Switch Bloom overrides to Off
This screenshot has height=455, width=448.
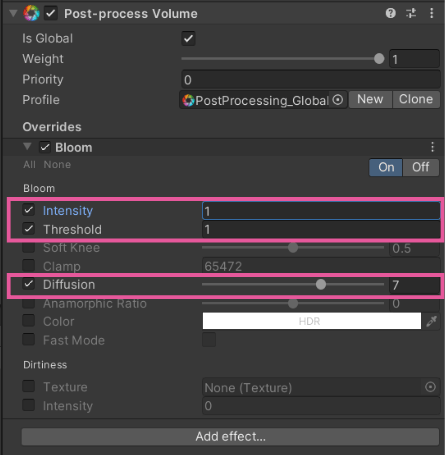point(421,167)
